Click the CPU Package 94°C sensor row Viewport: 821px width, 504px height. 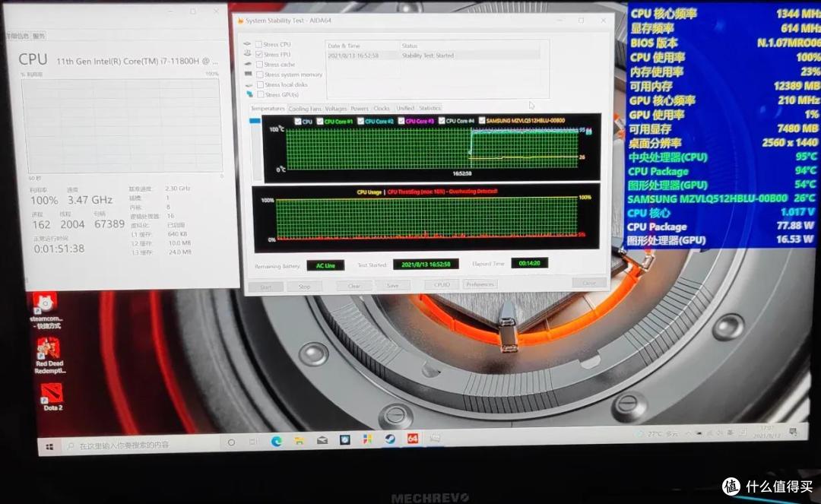(x=722, y=170)
